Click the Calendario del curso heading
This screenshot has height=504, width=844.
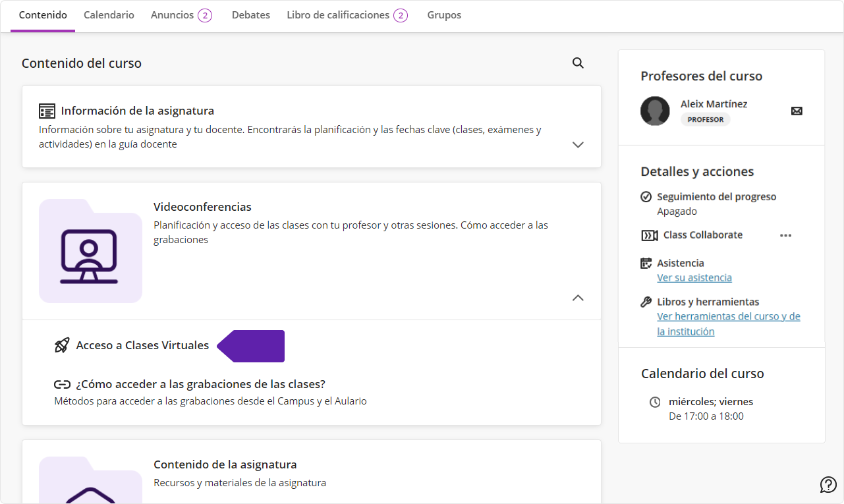click(x=702, y=374)
